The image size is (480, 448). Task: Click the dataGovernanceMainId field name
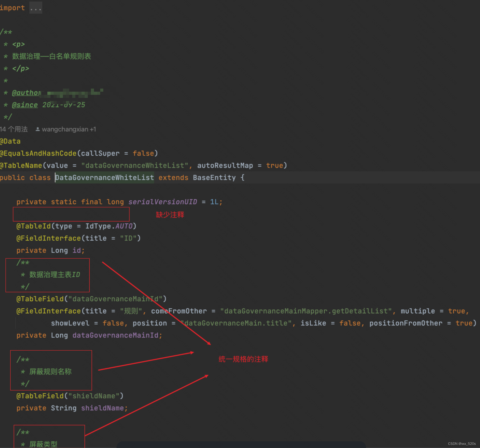point(115,335)
